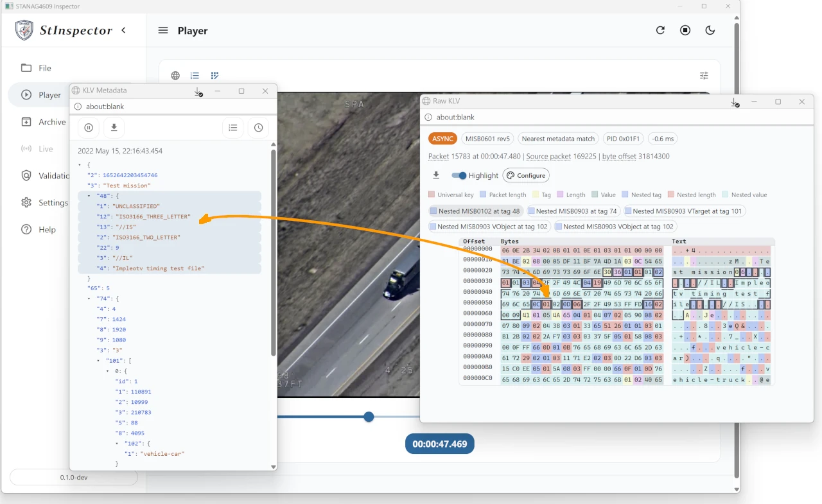Open the tune settings icon above video
Image resolution: width=822 pixels, height=504 pixels.
click(704, 76)
